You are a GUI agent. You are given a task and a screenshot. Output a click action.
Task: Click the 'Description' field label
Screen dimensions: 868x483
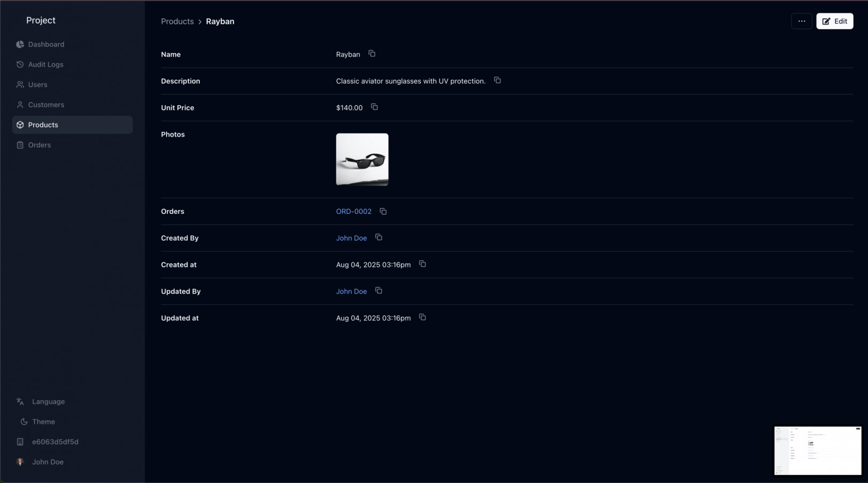181,81
